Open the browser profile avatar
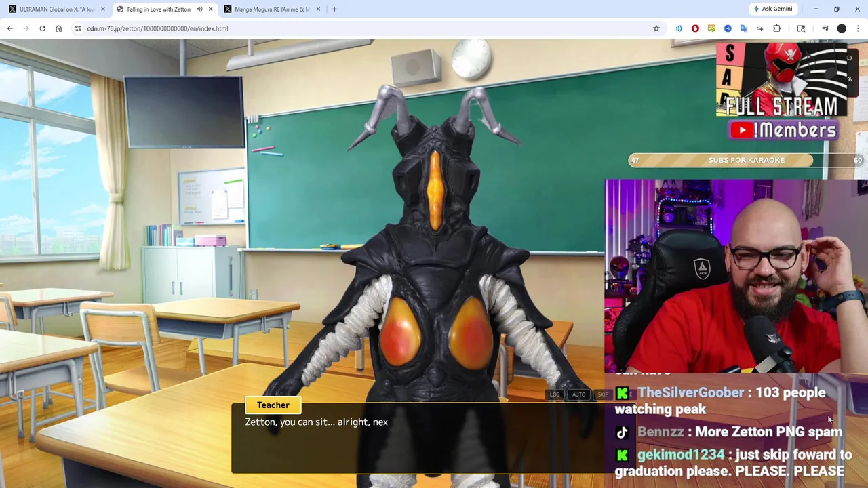Viewport: 868px width, 488px height. click(842, 28)
